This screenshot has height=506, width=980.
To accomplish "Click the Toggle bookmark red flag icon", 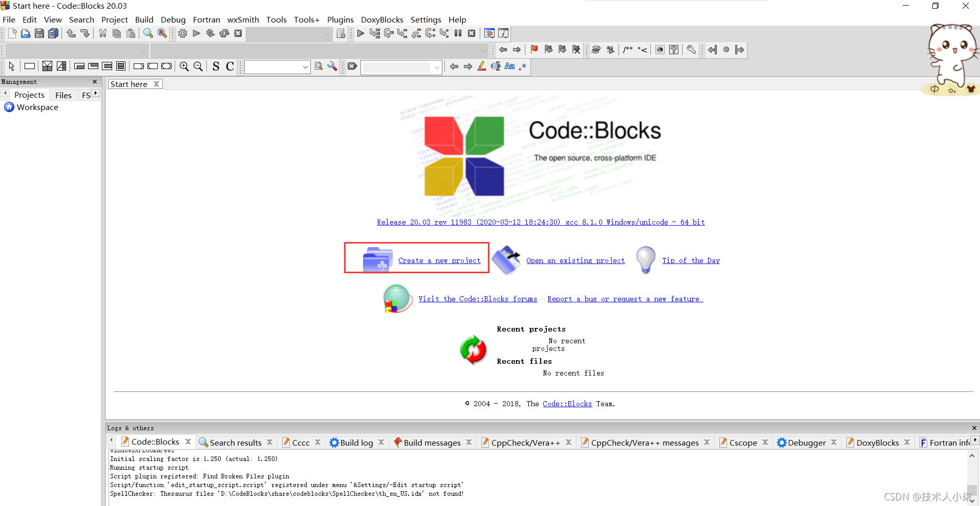I will click(x=535, y=50).
